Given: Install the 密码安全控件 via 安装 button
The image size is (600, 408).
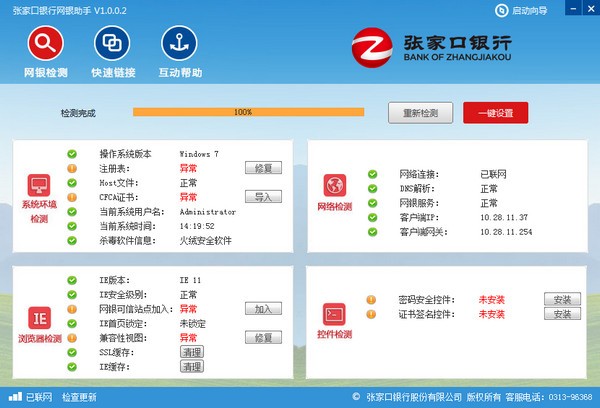Looking at the screenshot, I should click(562, 299).
